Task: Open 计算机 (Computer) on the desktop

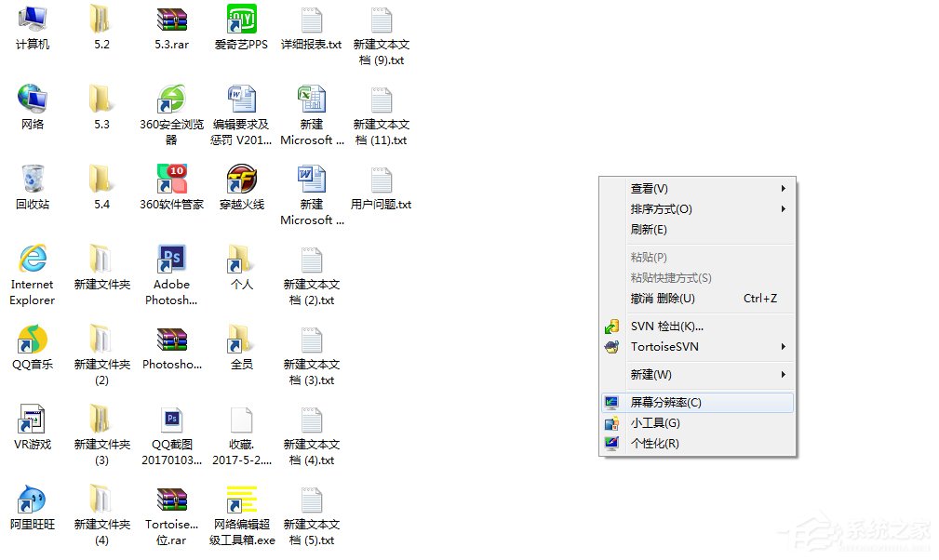Action: [x=33, y=23]
